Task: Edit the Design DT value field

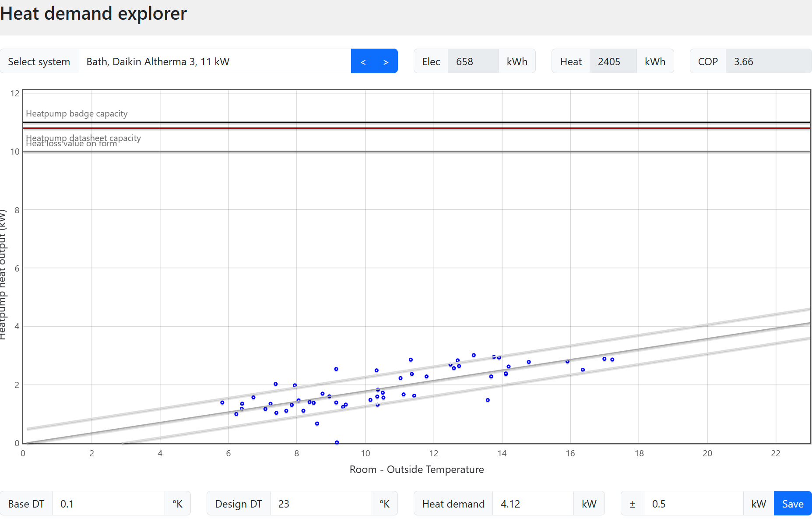Action: 321,504
